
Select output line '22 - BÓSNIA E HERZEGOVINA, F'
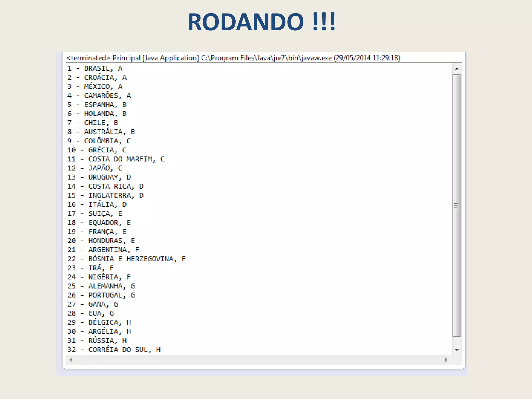coord(127,259)
